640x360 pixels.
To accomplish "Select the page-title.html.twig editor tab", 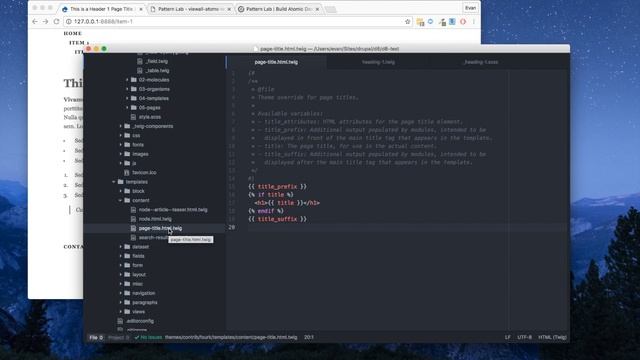I will point(276,62).
